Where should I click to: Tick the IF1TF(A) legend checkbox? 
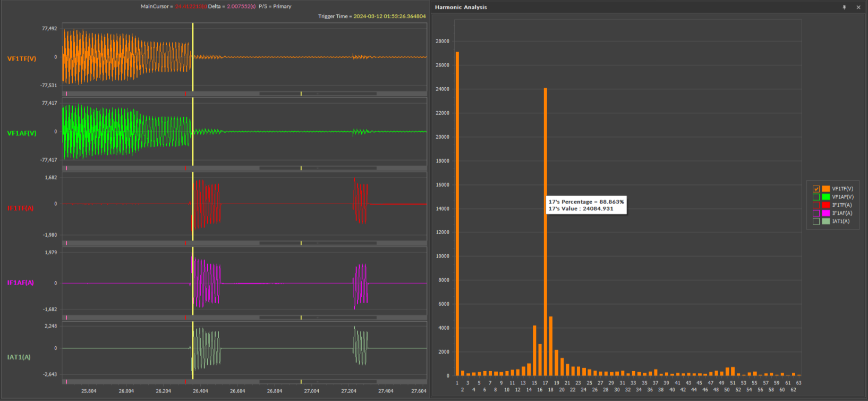tap(816, 205)
